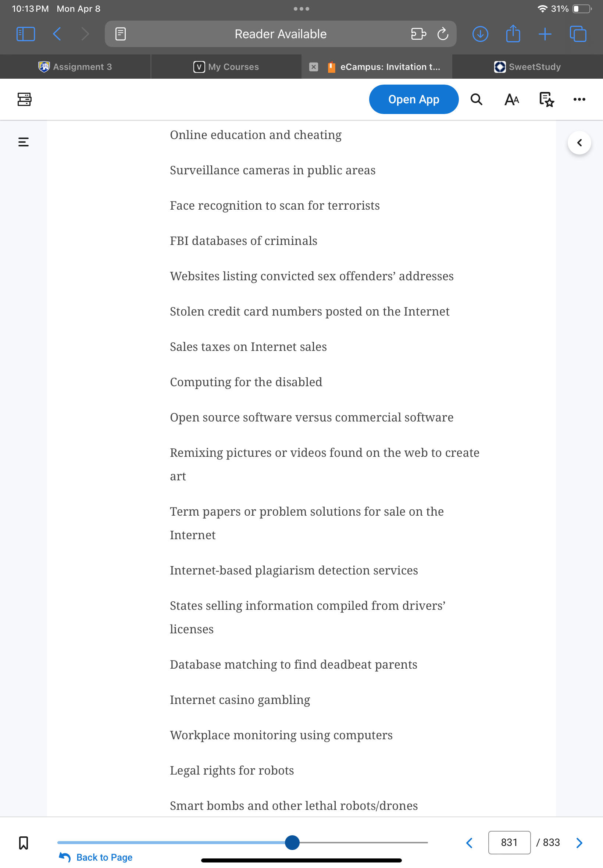Tap the share icon in Safari toolbar
The image size is (603, 868).
(x=513, y=33)
